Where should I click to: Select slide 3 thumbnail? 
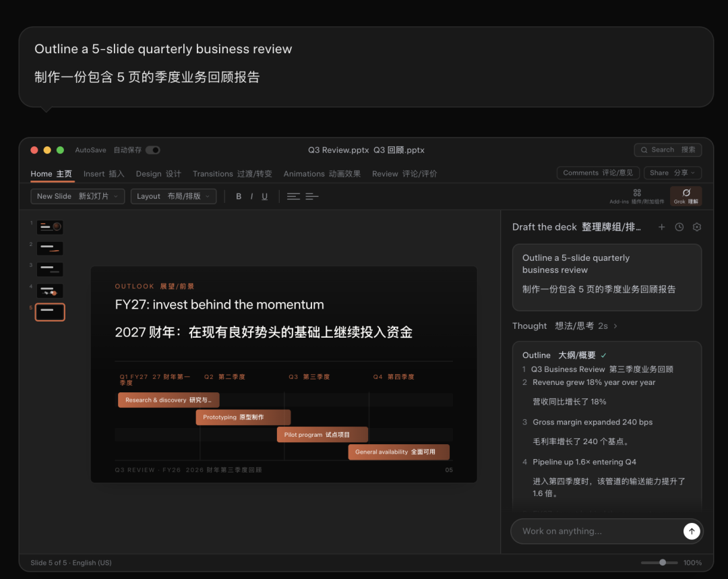click(x=50, y=270)
